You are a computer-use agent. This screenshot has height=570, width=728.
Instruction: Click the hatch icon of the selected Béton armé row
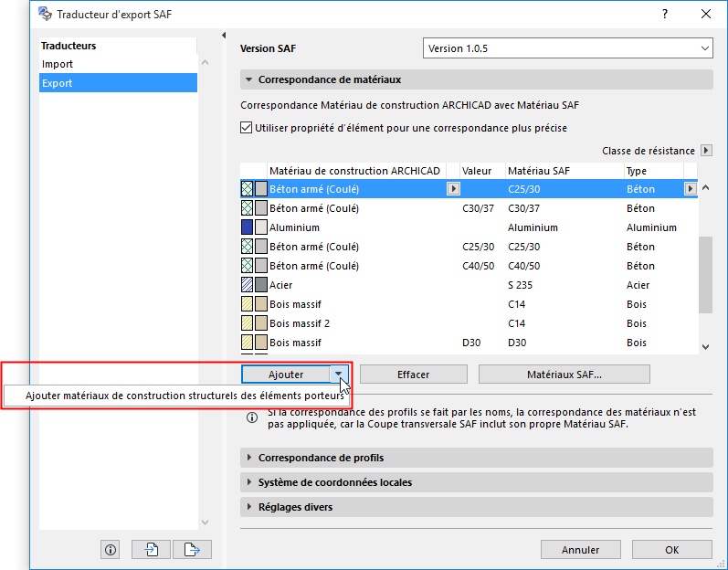pyautogui.click(x=247, y=189)
